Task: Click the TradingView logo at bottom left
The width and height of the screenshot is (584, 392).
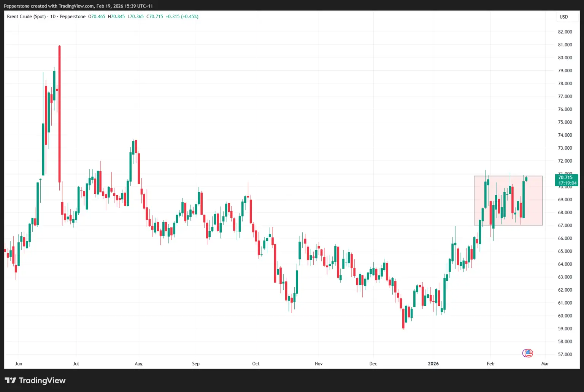Action: [35, 380]
